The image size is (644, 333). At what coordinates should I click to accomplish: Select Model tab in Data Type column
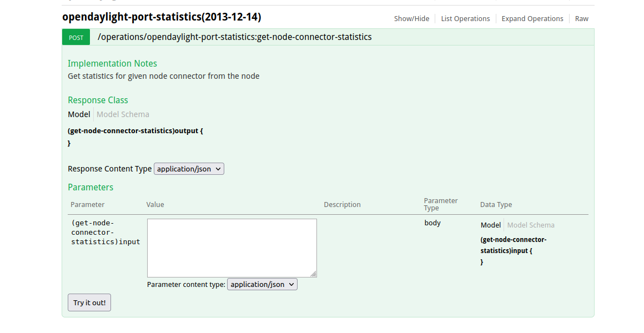(491, 225)
